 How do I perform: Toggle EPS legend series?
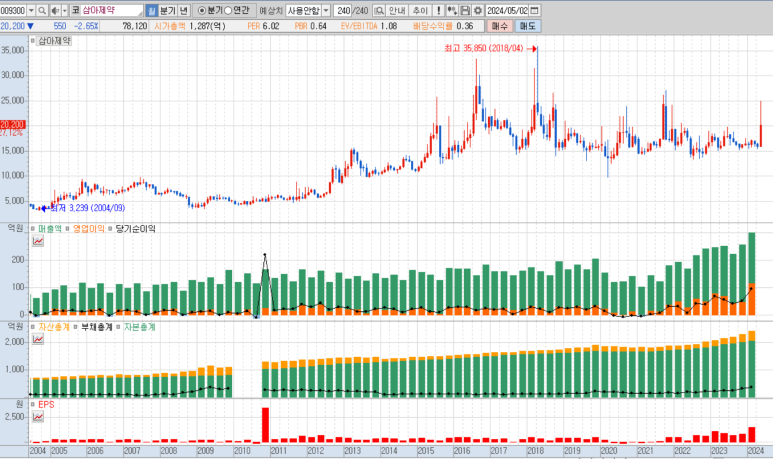point(46,404)
